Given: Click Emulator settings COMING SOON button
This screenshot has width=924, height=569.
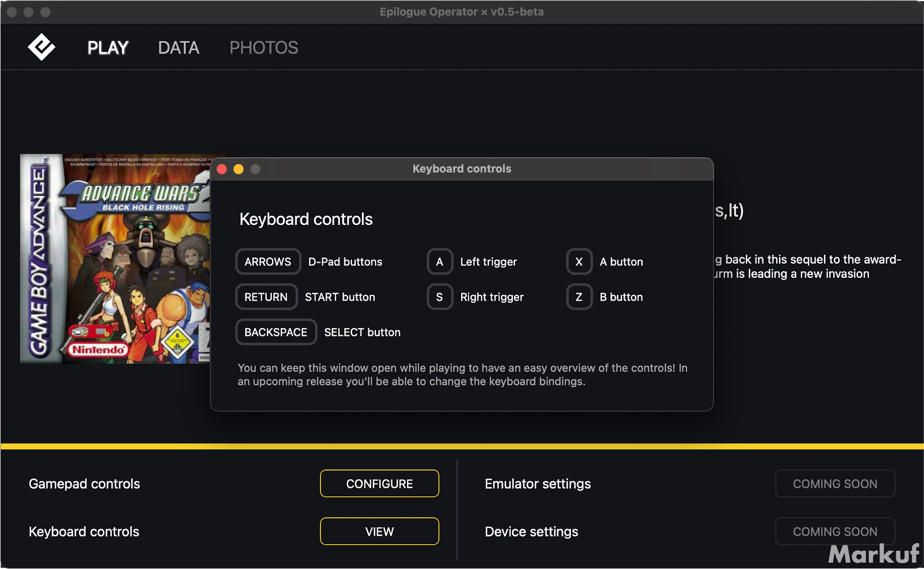Looking at the screenshot, I should pos(835,484).
